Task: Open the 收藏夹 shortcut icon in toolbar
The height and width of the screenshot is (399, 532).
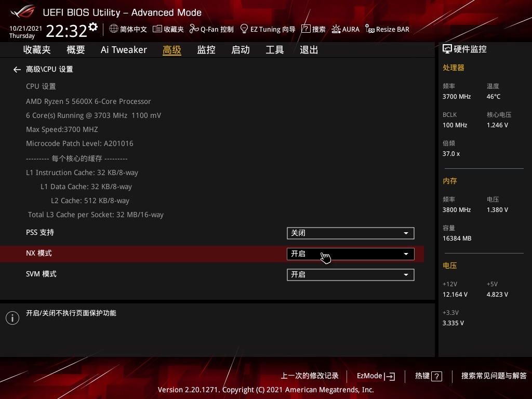Action: [x=167, y=29]
